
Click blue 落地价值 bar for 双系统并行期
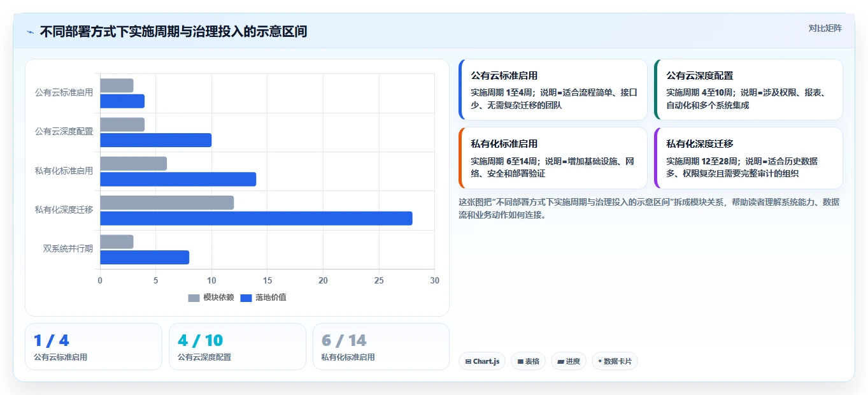coord(145,257)
